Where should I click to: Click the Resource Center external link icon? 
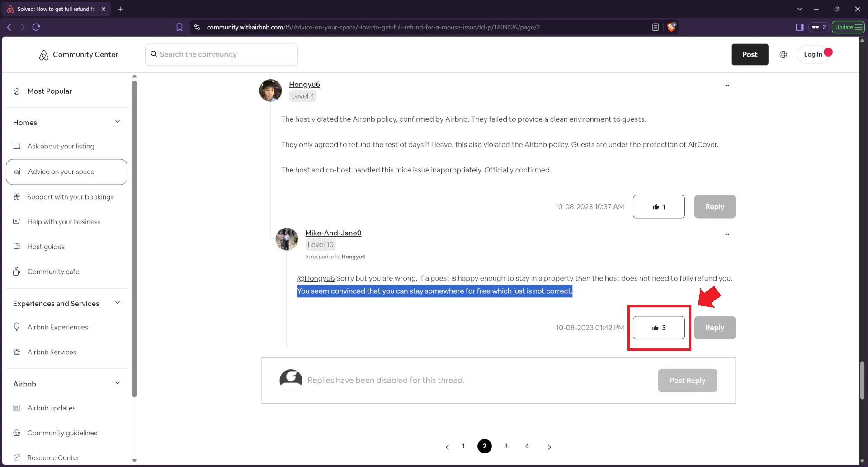coord(17,457)
